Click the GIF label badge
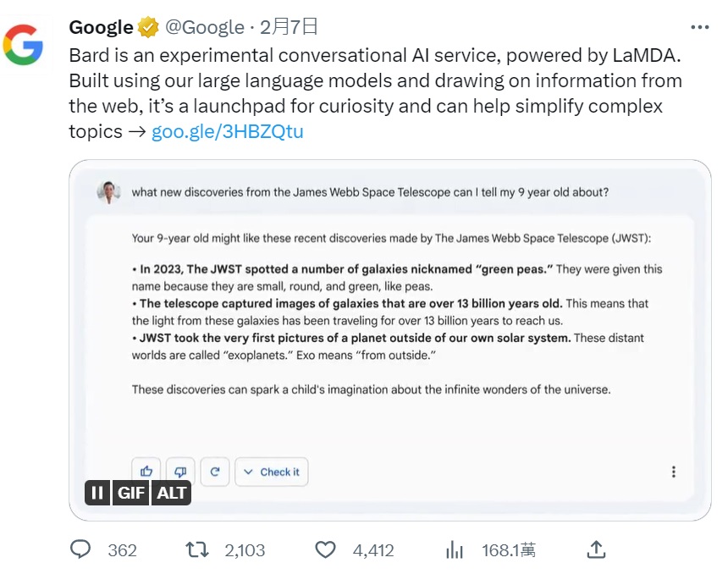The image size is (728, 574). [131, 493]
